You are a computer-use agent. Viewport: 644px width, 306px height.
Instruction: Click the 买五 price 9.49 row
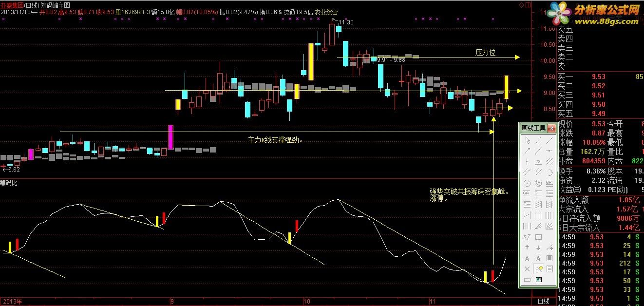coord(600,114)
